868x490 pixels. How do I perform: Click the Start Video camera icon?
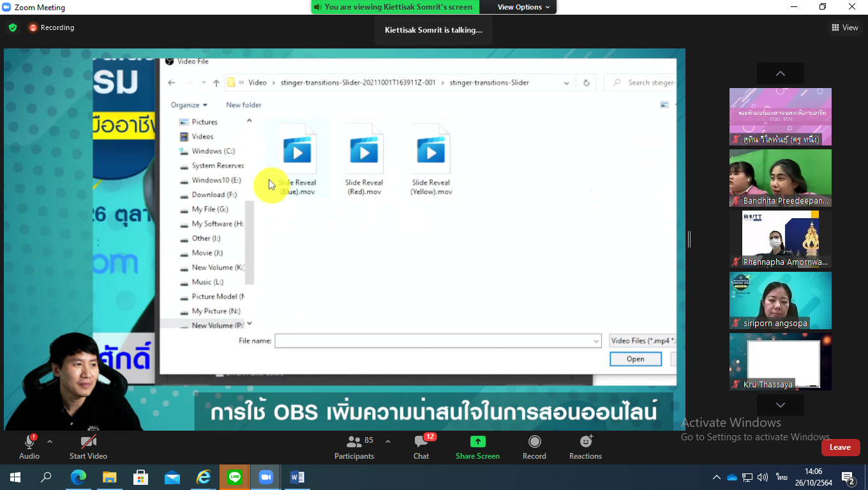tap(88, 442)
